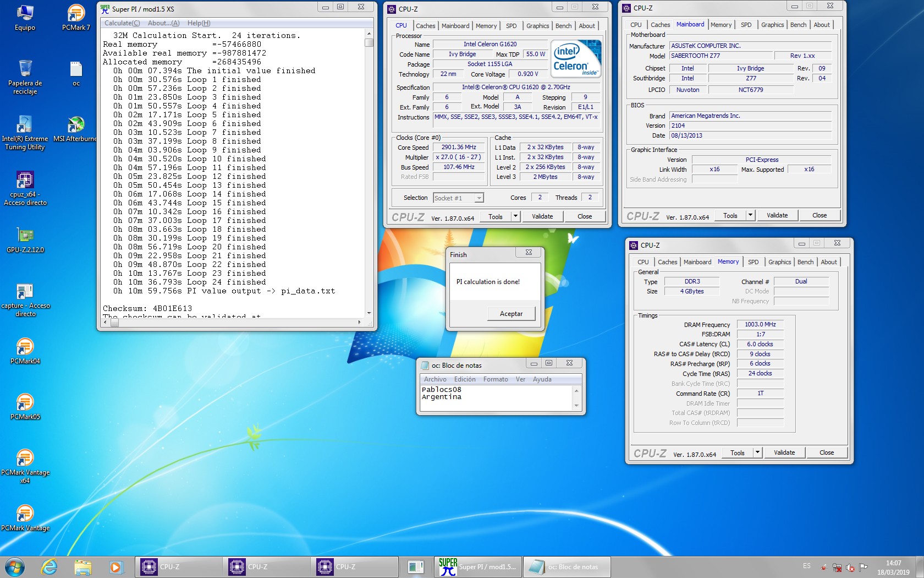Viewport: 924px width, 578px height.
Task: Open the Equipo desktop icon
Action: click(x=25, y=18)
